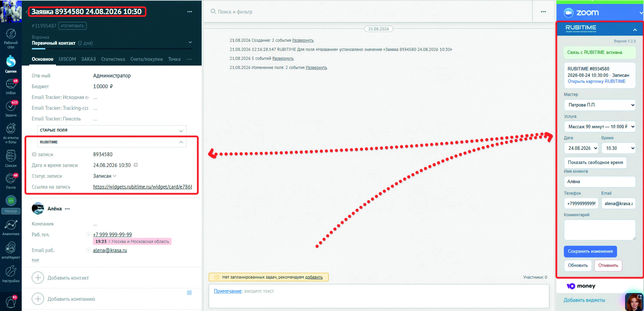Image resolution: width=644 pixels, height=311 pixels.
Task: Click the Добавить виджеты link
Action: tap(584, 300)
